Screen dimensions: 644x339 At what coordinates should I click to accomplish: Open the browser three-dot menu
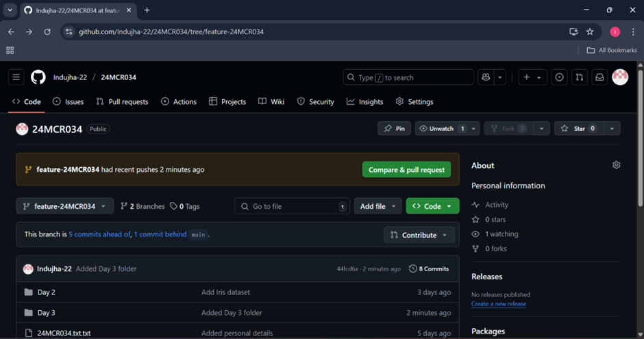click(633, 32)
